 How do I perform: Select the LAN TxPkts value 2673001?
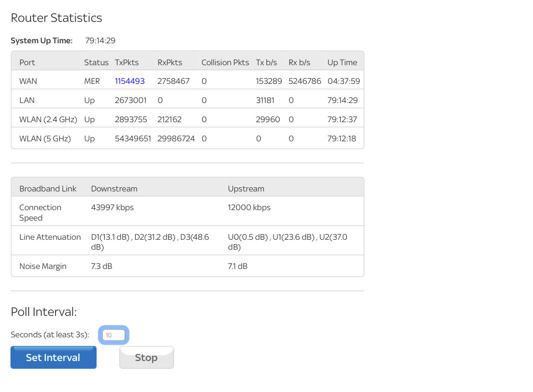click(131, 100)
